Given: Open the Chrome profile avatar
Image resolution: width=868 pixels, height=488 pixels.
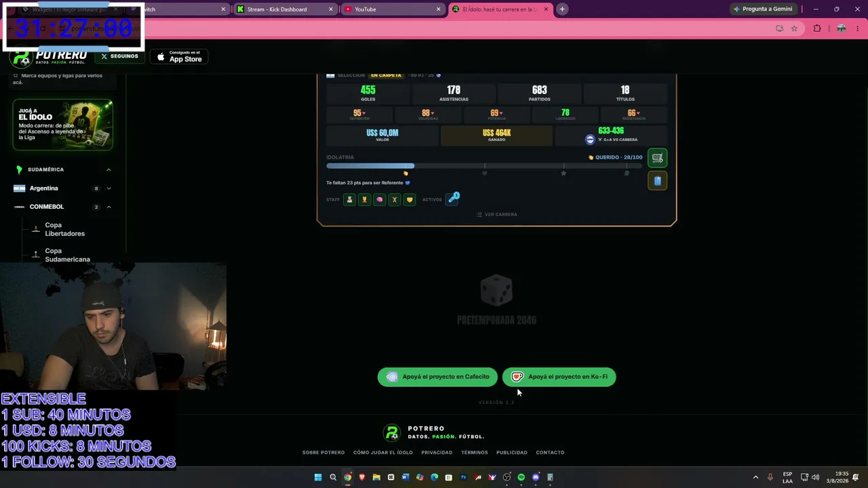Looking at the screenshot, I should point(841,28).
